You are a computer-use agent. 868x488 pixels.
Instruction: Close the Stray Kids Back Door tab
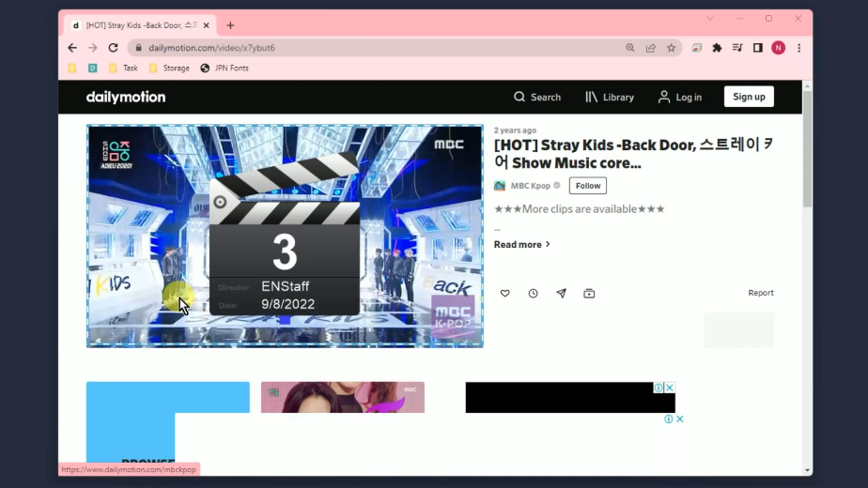tap(206, 25)
